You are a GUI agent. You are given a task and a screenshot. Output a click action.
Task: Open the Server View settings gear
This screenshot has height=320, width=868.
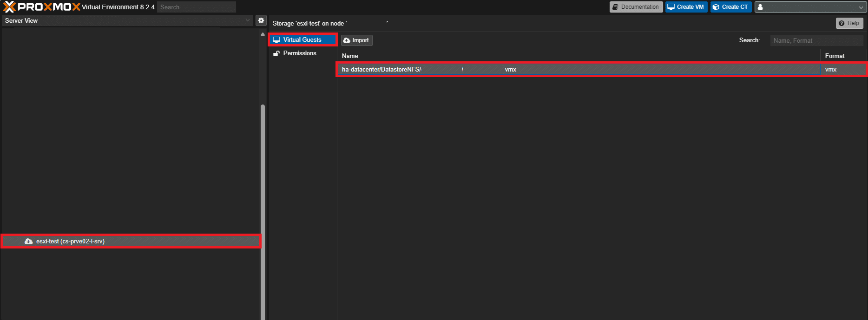click(261, 20)
